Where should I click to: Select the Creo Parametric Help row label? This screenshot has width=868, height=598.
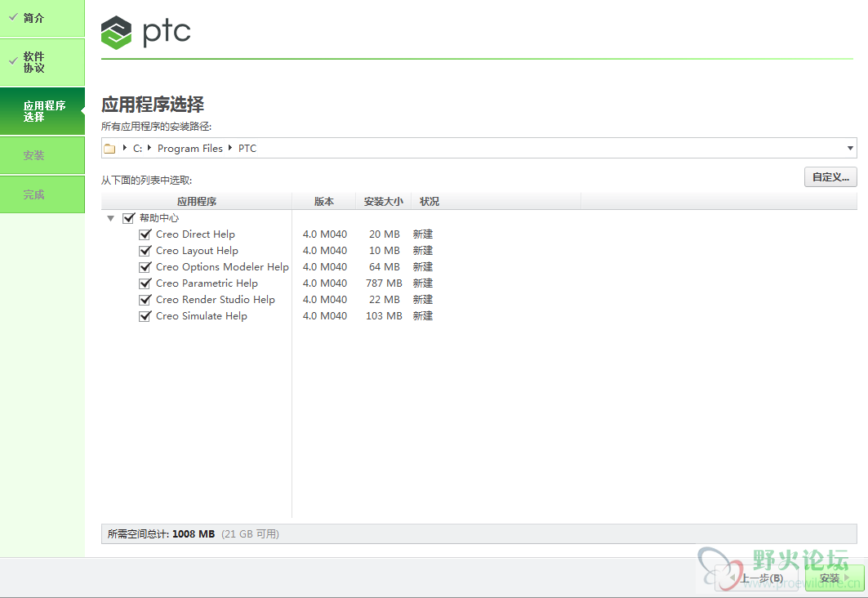(x=207, y=283)
